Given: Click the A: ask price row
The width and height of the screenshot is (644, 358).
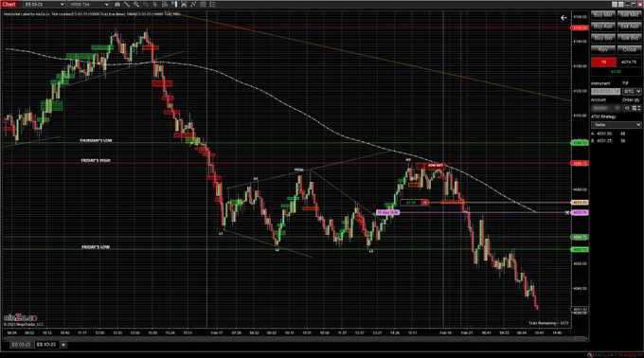Looking at the screenshot, I should point(608,134).
